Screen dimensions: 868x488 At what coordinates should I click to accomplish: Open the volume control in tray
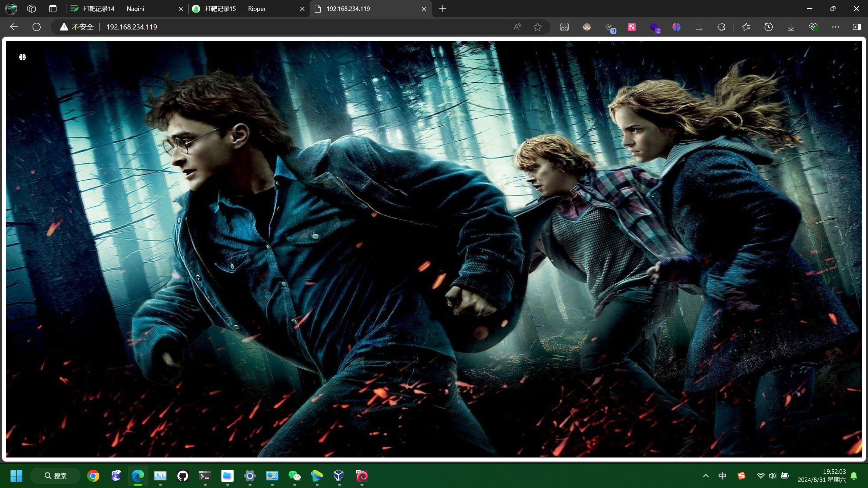click(x=772, y=476)
